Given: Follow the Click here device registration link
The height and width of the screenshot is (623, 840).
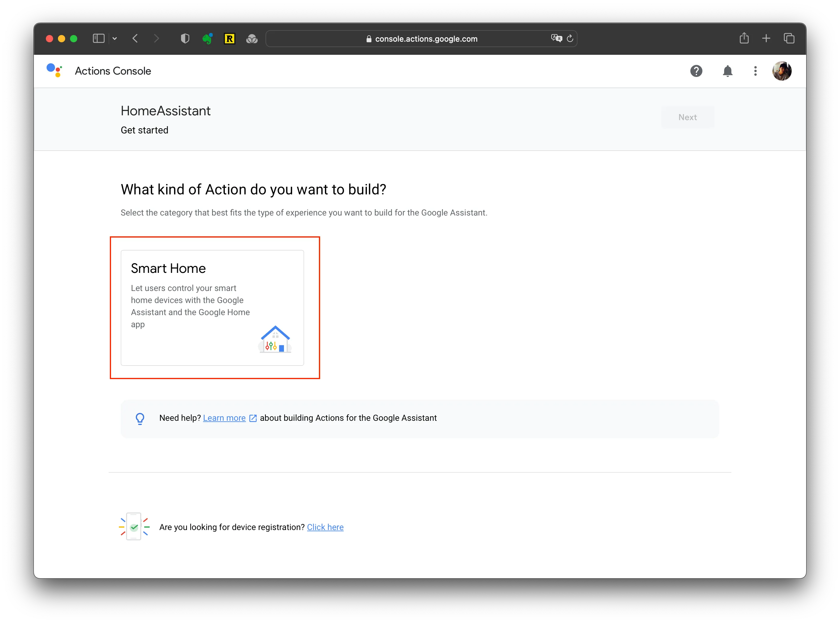Looking at the screenshot, I should point(325,527).
